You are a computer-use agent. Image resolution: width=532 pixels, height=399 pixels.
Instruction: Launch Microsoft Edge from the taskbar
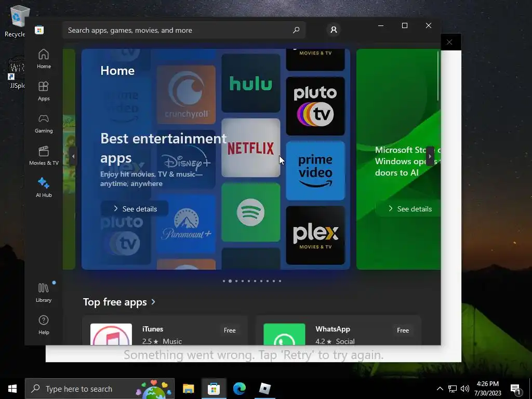coord(239,389)
